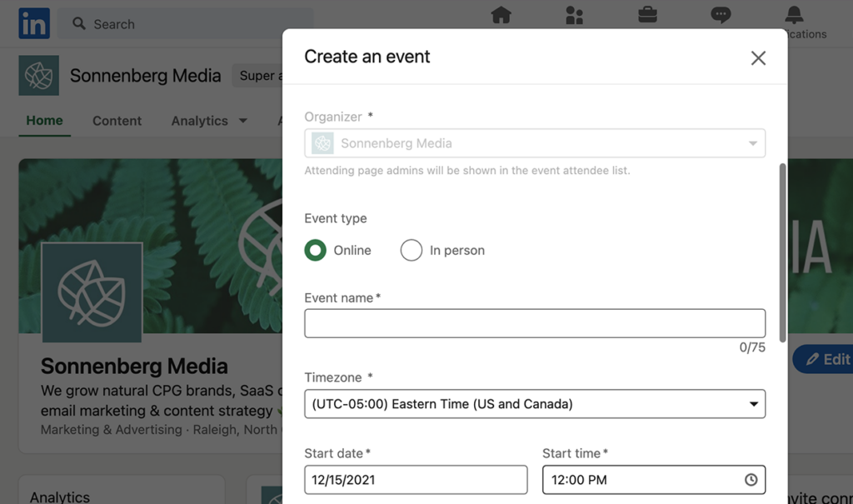The height and width of the screenshot is (504, 853).
Task: Click the Start date field
Action: pyautogui.click(x=416, y=480)
